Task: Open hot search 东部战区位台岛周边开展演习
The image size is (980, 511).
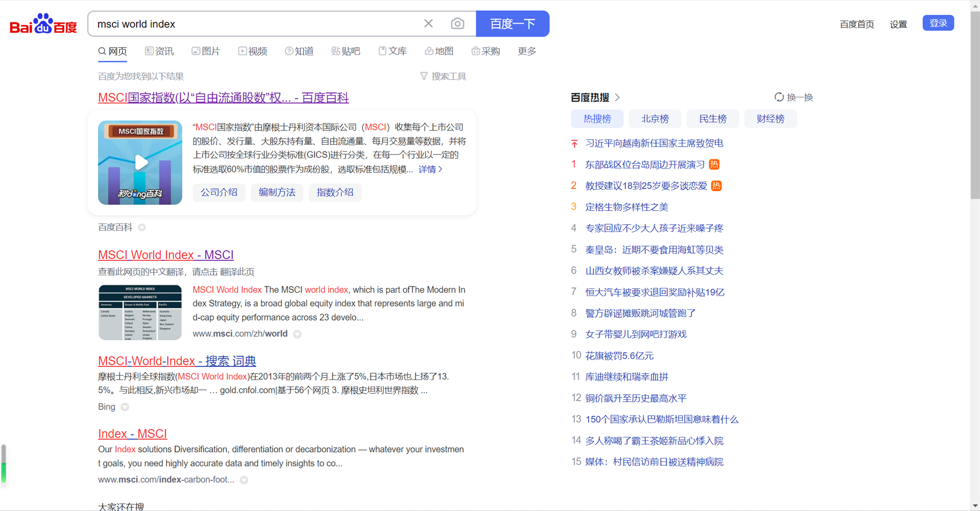Action: click(645, 165)
